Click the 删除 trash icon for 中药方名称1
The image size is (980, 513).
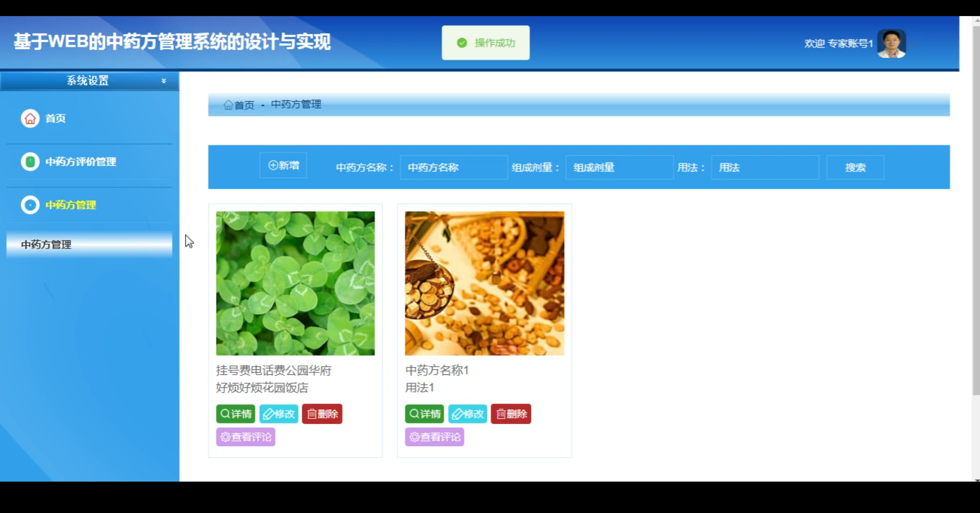coord(511,414)
